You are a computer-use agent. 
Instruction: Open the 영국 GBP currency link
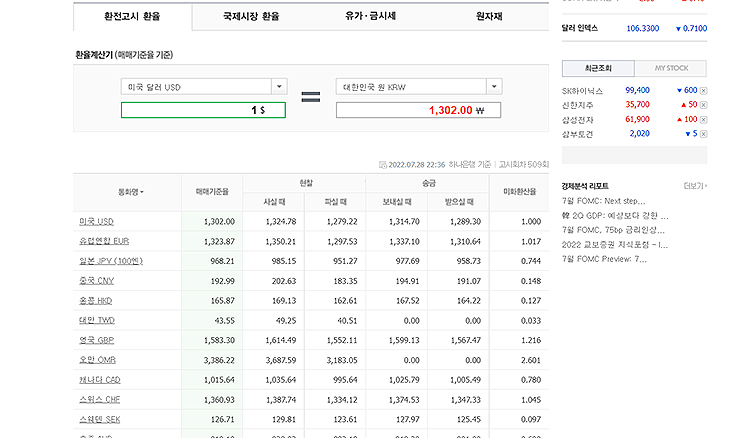coord(96,340)
